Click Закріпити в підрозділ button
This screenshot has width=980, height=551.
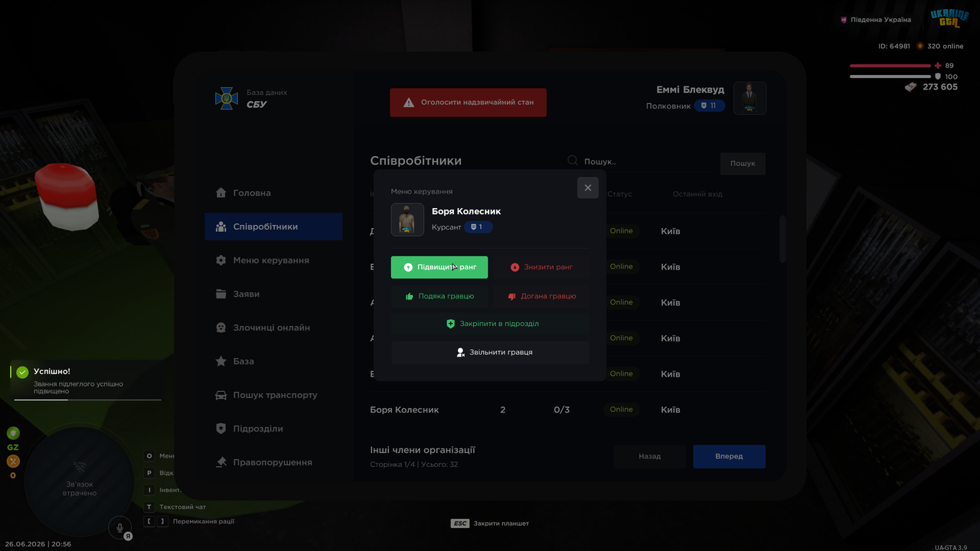tap(490, 324)
